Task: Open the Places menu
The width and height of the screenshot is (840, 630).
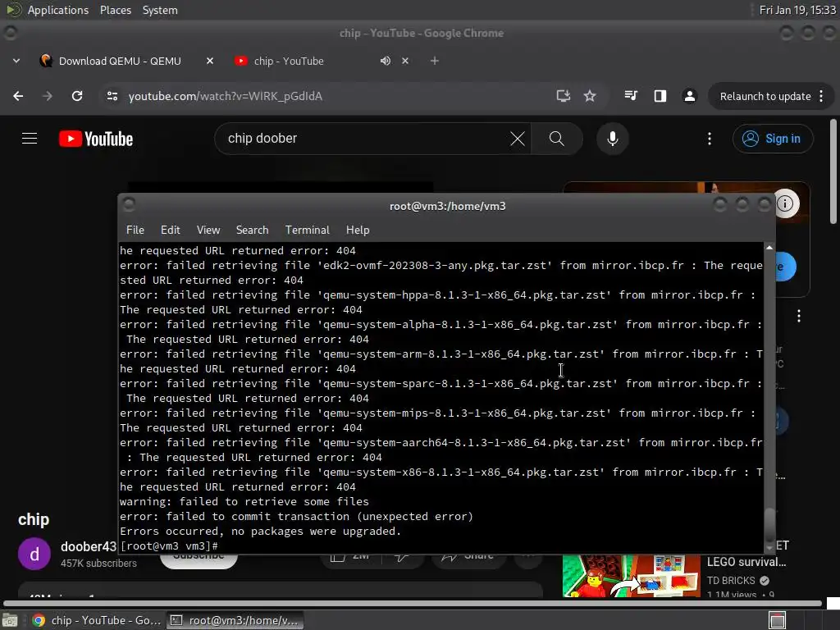Action: click(116, 10)
